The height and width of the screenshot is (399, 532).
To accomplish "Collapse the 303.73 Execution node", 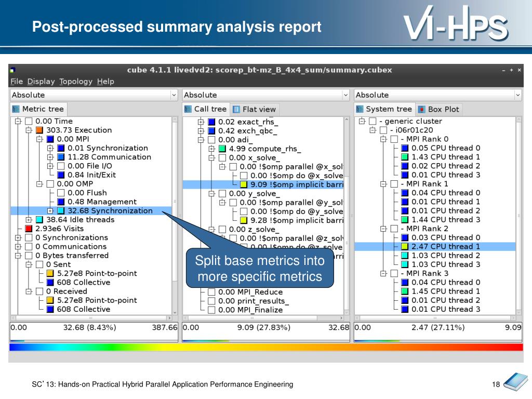I will tap(29, 130).
